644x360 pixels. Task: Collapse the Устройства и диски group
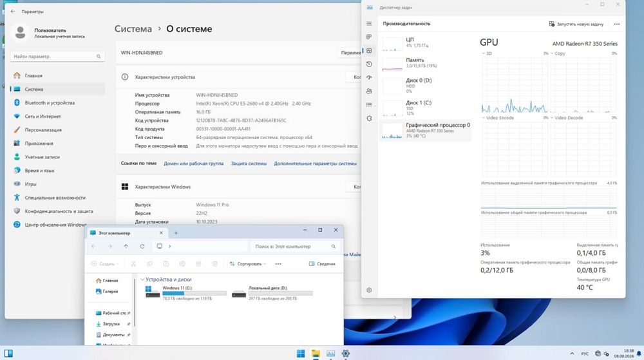(142, 279)
